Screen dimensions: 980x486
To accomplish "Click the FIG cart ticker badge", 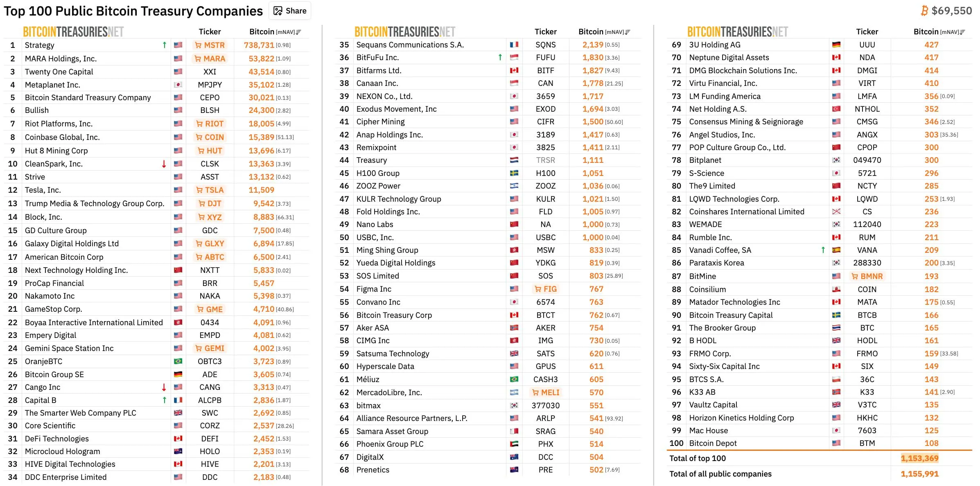I will (x=546, y=289).
